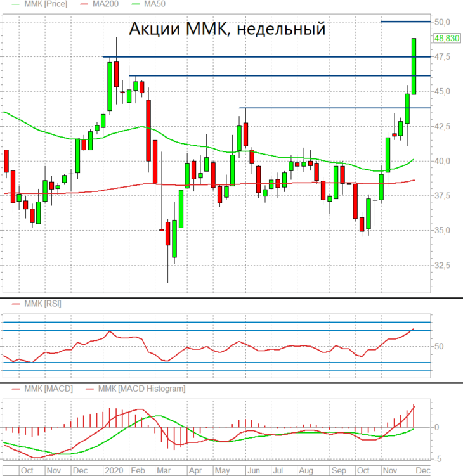Click the chart title 'Акции ММК, недельный'
The height and width of the screenshot is (476, 463).
227,29
